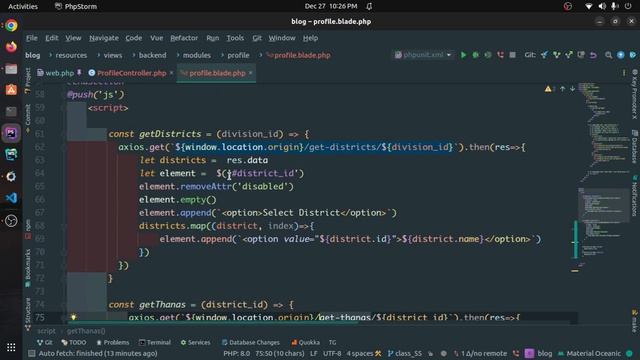Click the teal toolbar icon at far right
Image resolution: width=640 pixels, height=360 pixels.
point(633,55)
